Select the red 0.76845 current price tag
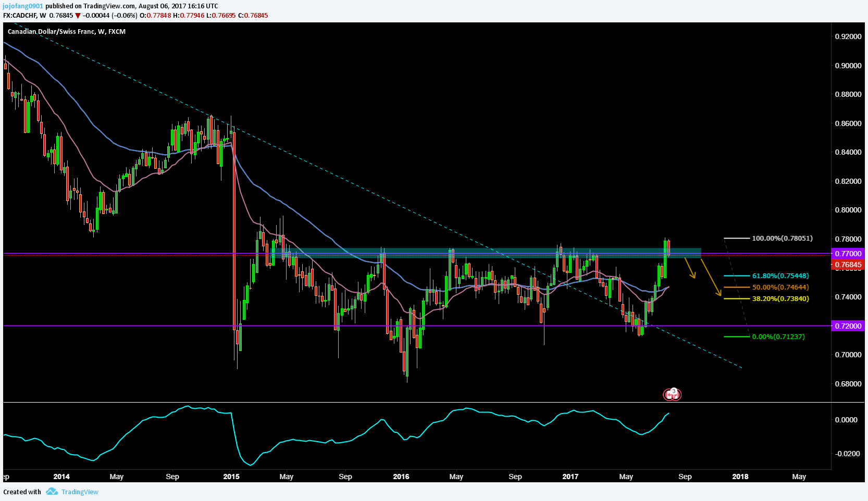This screenshot has width=868, height=501. coord(848,265)
